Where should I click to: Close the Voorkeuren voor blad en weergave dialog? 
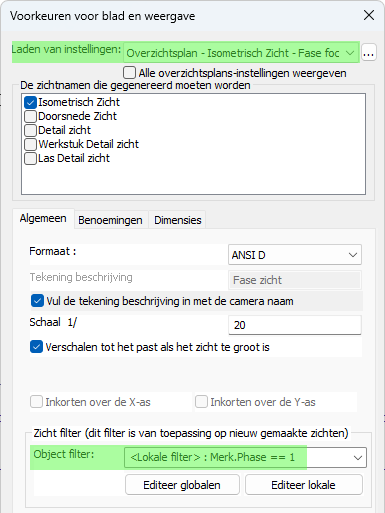(x=369, y=15)
